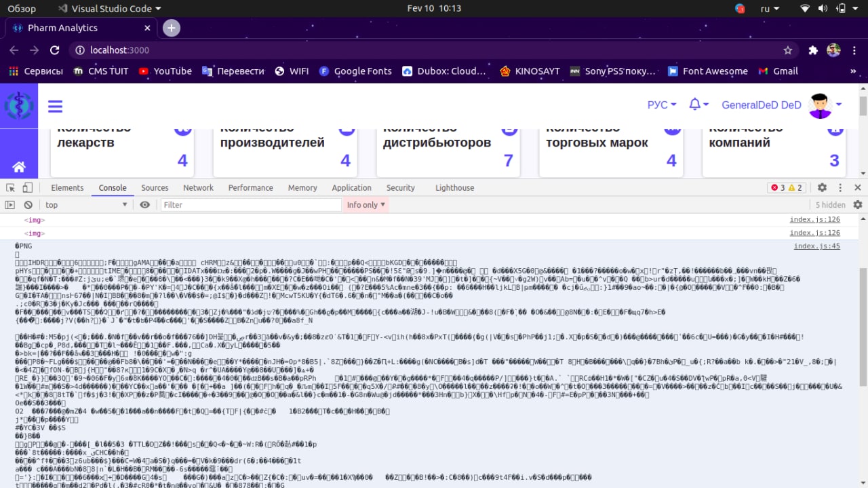Switch to the Application tab
Screen dimensions: 868x488
click(x=351, y=188)
